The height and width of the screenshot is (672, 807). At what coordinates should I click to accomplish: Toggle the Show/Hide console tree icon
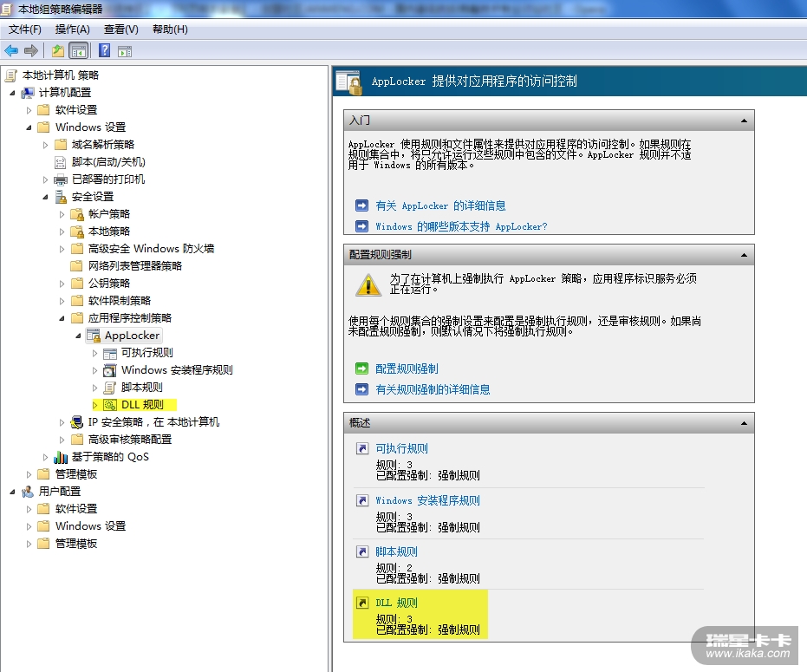[79, 50]
